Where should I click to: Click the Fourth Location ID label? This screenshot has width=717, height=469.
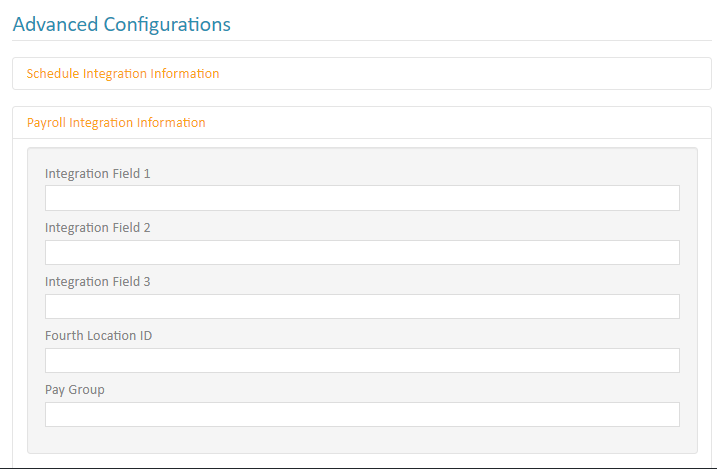tap(98, 336)
